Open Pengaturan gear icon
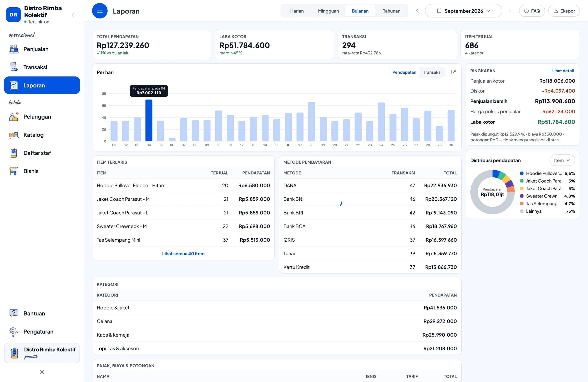The image size is (588, 382). tap(13, 332)
